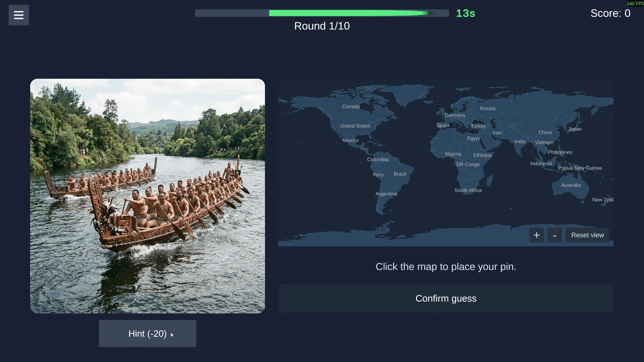The image size is (644, 362).
Task: Click the Round 1/10 label
Action: (x=322, y=26)
